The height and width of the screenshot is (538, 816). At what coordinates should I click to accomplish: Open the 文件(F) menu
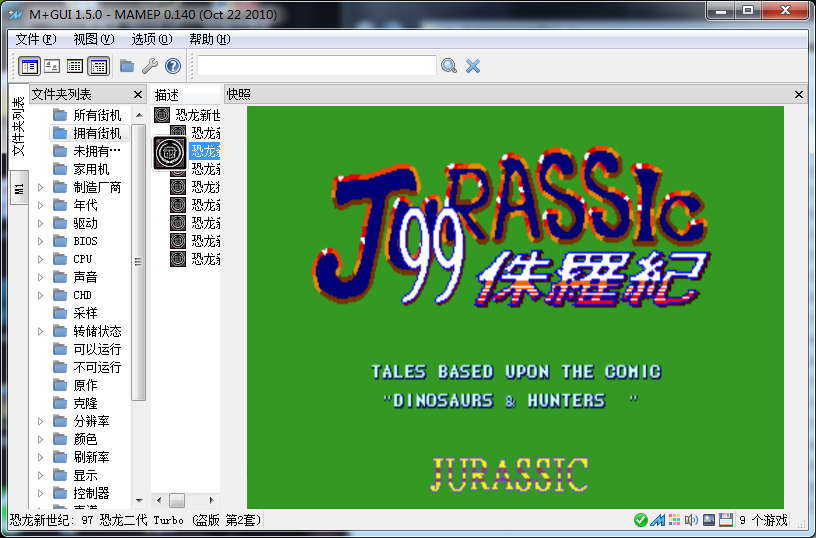[x=35, y=39]
